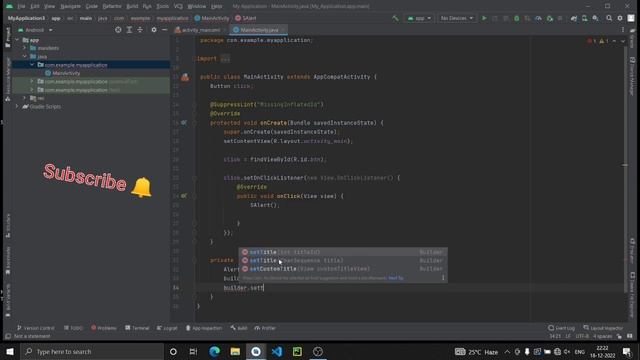Collapse the java folder node
The width and height of the screenshot is (640, 360).
click(x=24, y=56)
